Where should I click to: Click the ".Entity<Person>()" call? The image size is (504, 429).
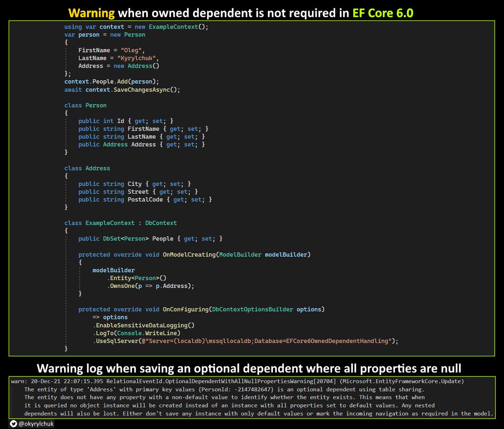[136, 278]
